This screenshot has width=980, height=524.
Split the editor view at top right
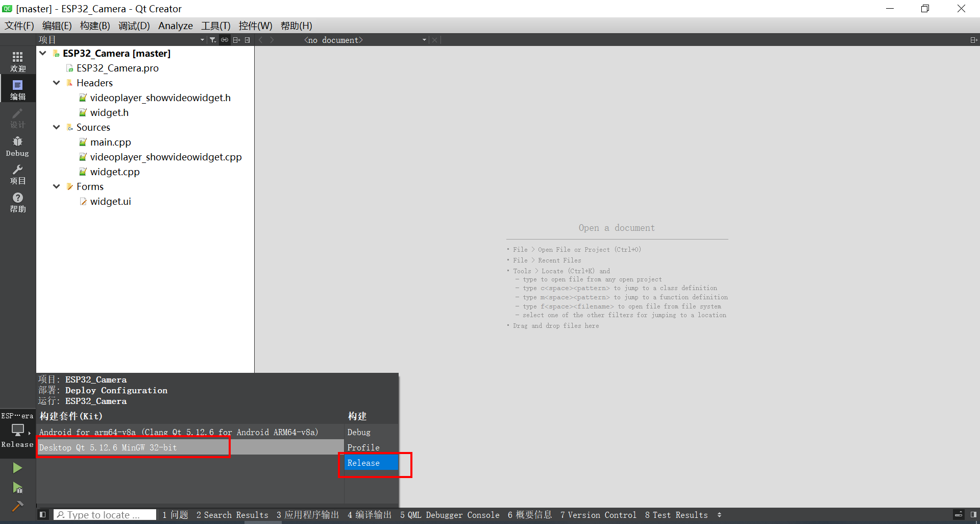(x=973, y=40)
